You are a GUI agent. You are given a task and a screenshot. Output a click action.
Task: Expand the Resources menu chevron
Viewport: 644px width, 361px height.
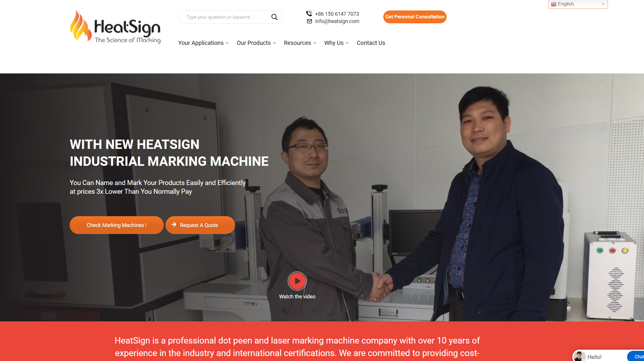(315, 43)
